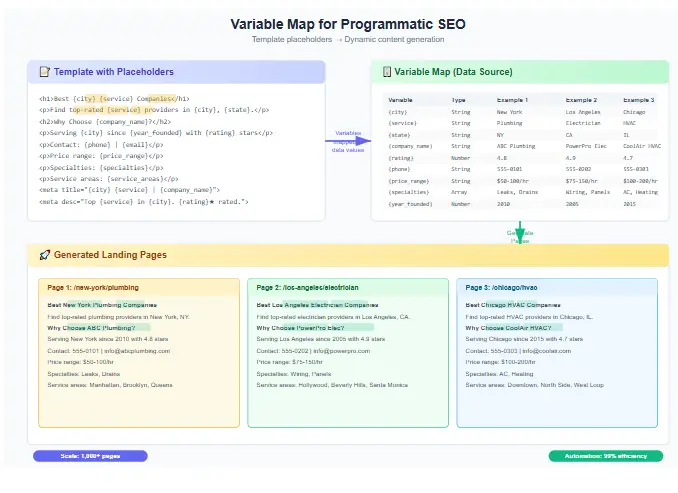This screenshot has width=678, height=493.
Task: Click the title Variable Map for Programmatic SEO
Action: click(348, 24)
